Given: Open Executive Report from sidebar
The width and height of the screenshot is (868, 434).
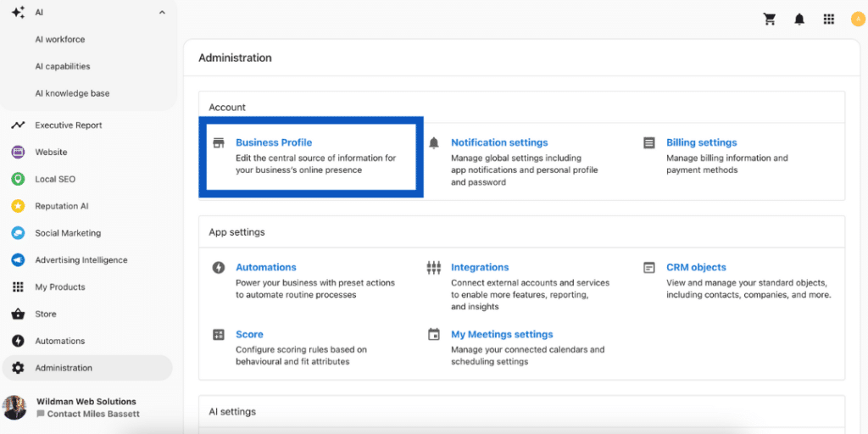Looking at the screenshot, I should (x=68, y=125).
